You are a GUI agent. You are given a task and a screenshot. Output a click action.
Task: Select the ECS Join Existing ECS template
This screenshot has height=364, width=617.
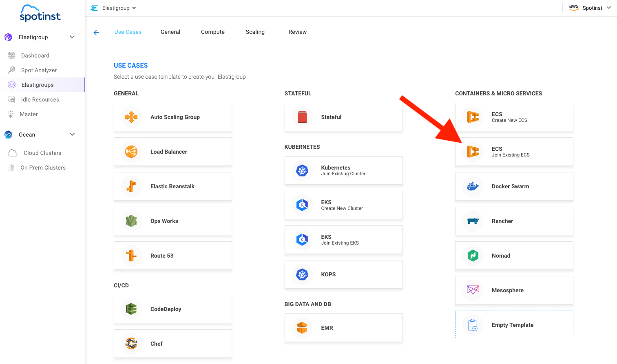[514, 152]
